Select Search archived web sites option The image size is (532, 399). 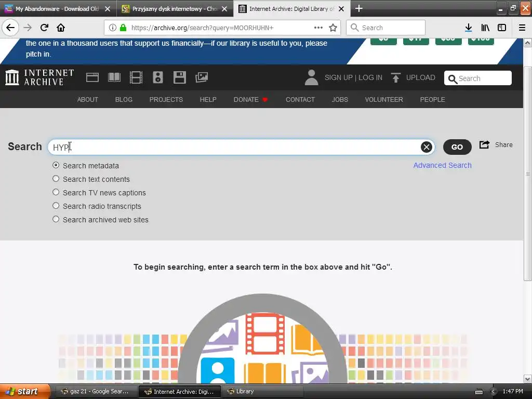point(56,220)
